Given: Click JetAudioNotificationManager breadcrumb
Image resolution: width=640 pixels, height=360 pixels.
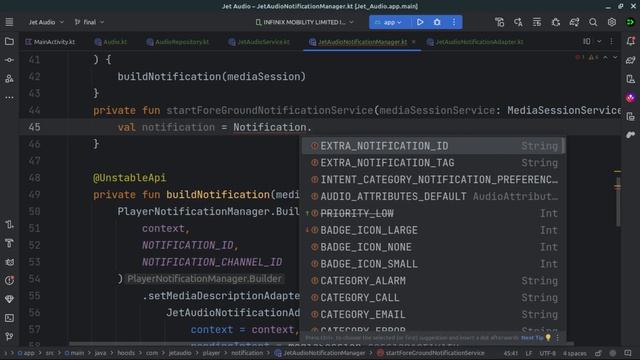Looking at the screenshot, I should click(x=320, y=353).
